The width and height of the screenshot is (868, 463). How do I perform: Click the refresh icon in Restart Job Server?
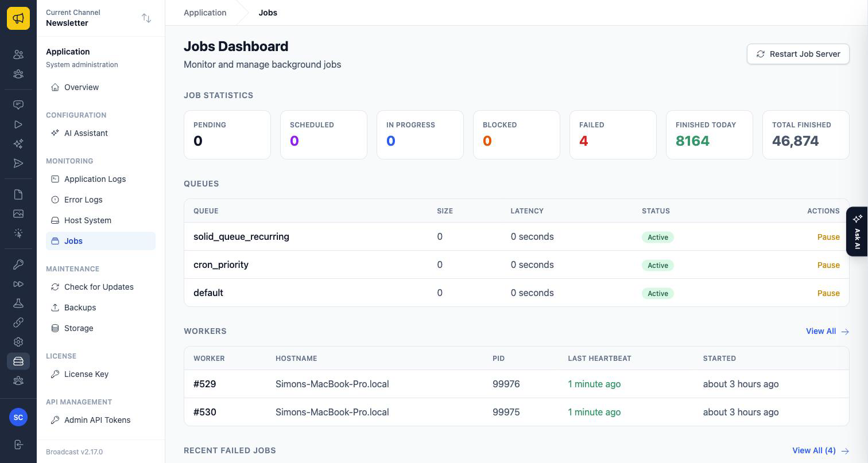point(761,54)
